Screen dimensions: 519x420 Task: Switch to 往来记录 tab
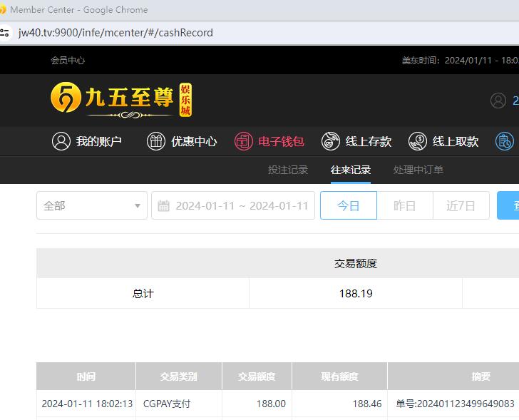351,170
